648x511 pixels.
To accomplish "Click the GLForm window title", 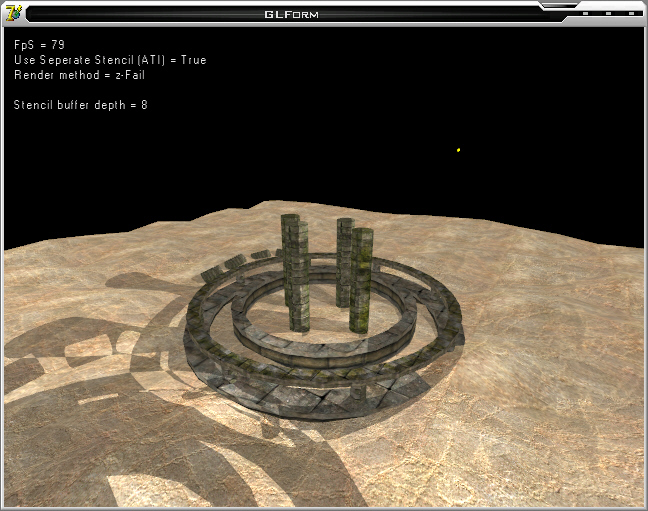I will (x=291, y=14).
